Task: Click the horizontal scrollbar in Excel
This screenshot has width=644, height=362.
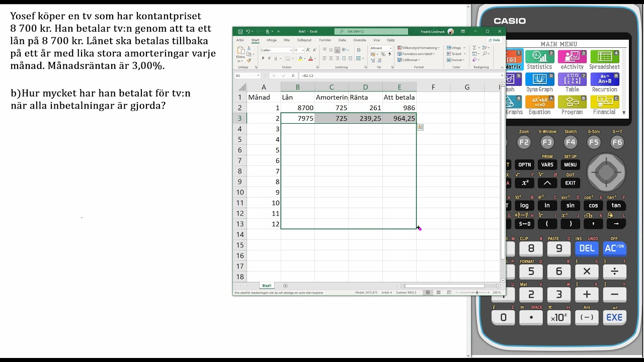Action: pos(444,286)
